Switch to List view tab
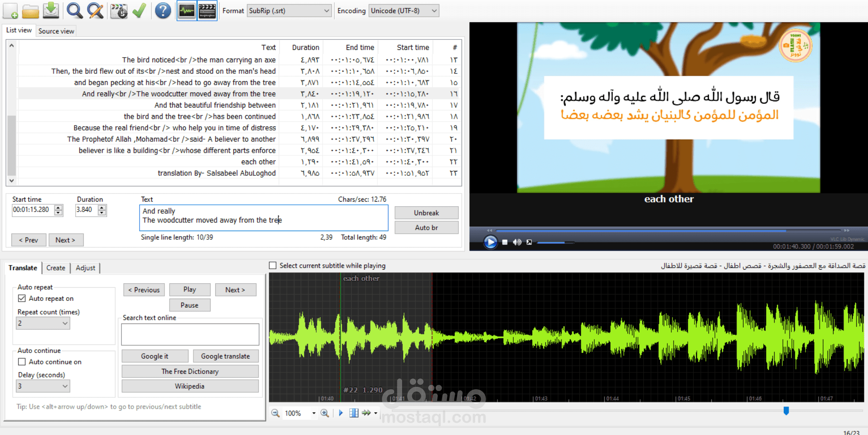The image size is (868, 435). 19,30
